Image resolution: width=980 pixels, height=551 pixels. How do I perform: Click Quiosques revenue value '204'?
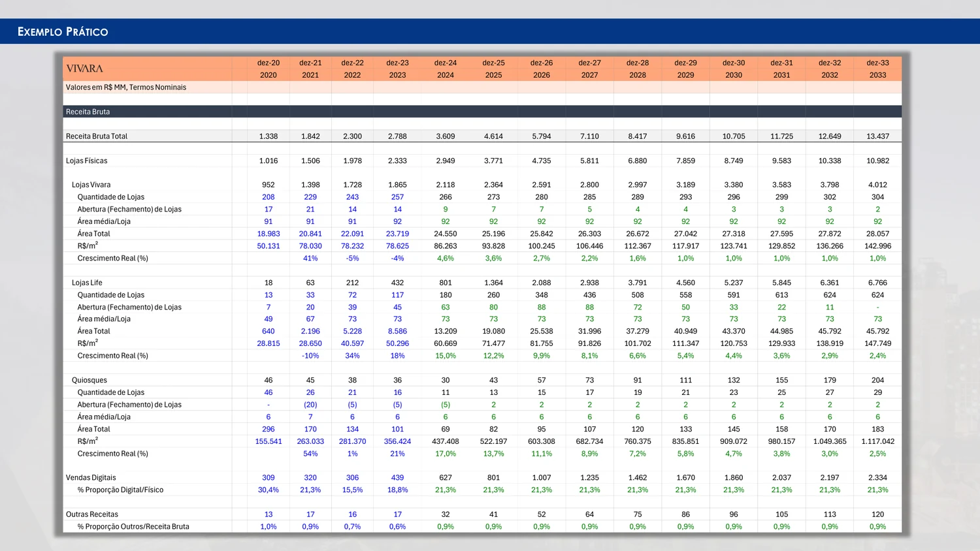pos(878,380)
